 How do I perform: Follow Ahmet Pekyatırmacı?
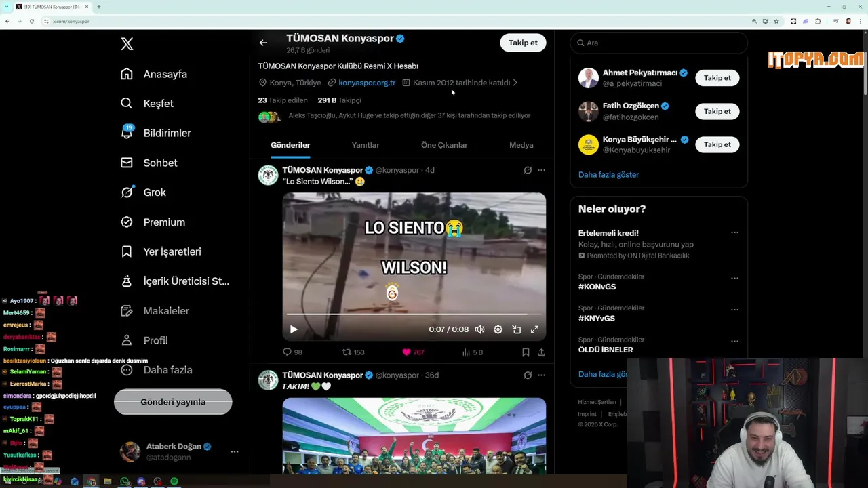tap(717, 78)
